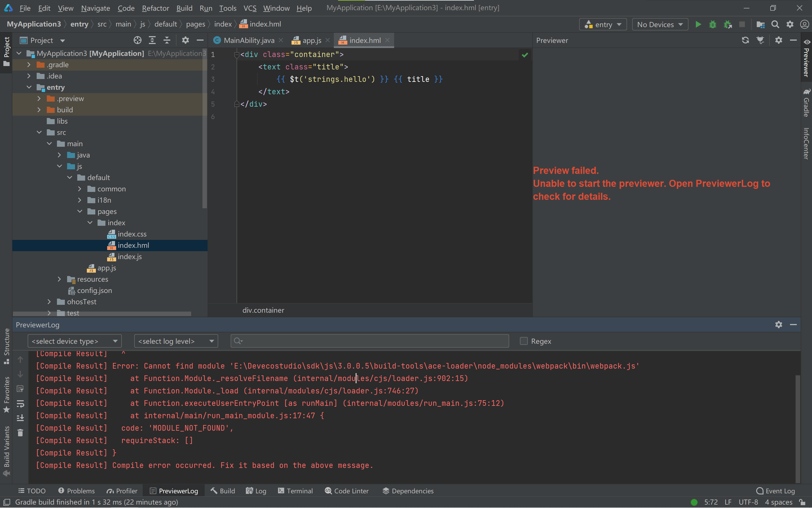Click the Previewer multi-device profile icon
The width and height of the screenshot is (812, 508).
click(760, 40)
